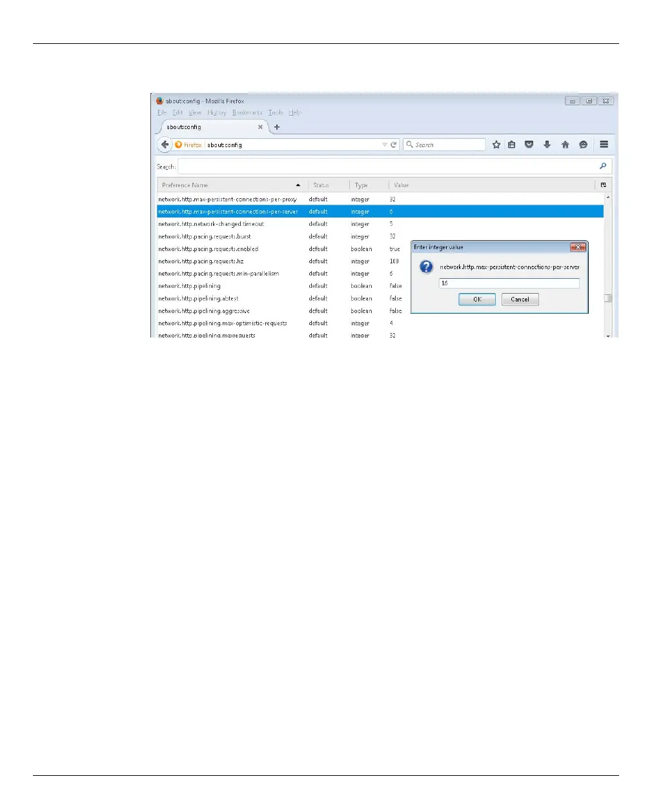Go to the Home page icon
The height and width of the screenshot is (812, 652).
(x=565, y=145)
